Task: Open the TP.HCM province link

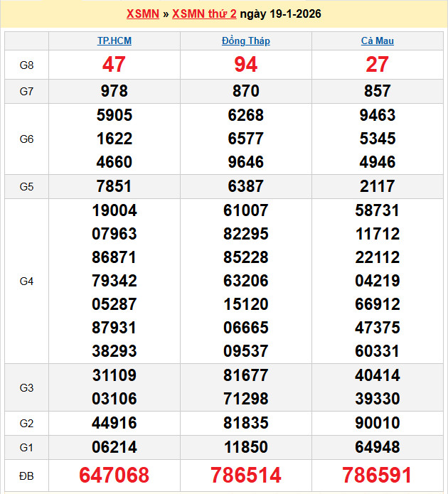Action: point(114,41)
